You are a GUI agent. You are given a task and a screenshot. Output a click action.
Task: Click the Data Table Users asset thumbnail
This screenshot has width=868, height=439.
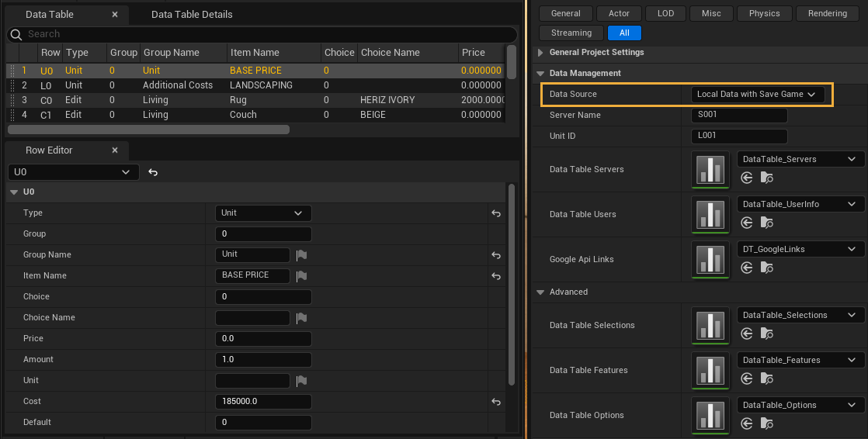coord(710,214)
